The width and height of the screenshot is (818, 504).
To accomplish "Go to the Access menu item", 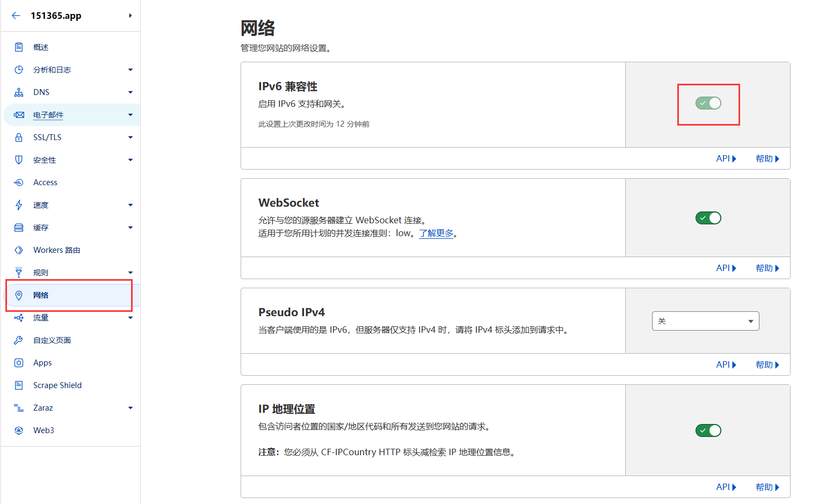I will click(45, 182).
